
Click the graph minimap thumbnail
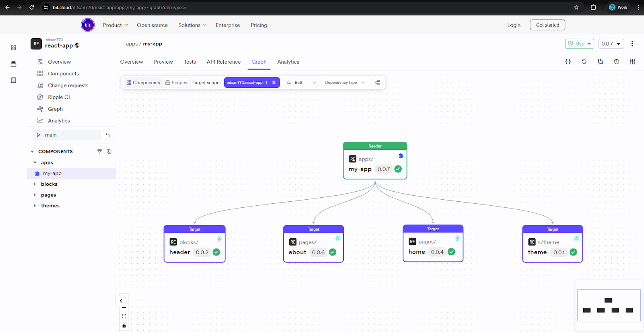(x=609, y=305)
